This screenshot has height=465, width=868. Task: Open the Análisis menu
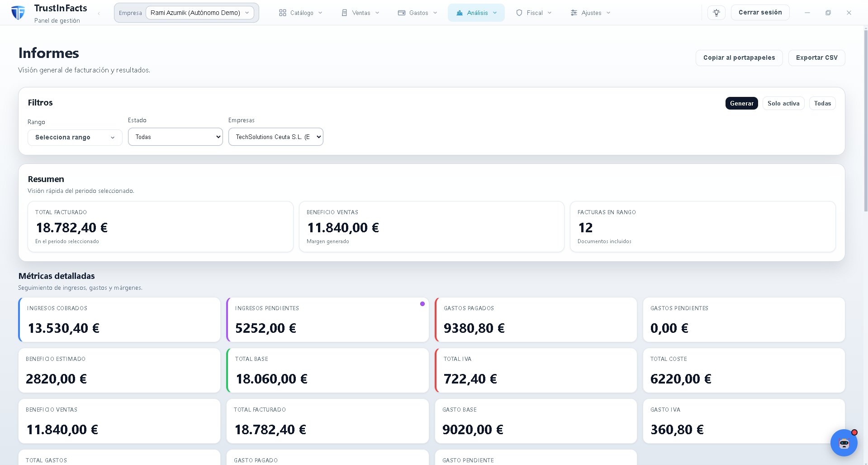[476, 13]
